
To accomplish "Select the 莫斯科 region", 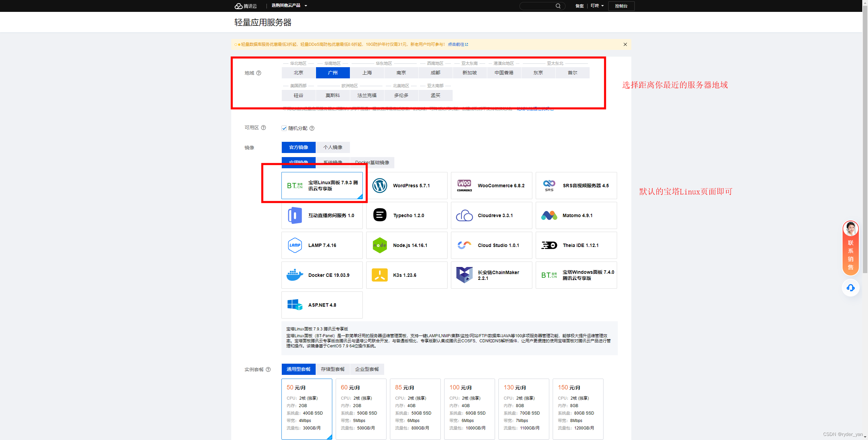I will [333, 95].
